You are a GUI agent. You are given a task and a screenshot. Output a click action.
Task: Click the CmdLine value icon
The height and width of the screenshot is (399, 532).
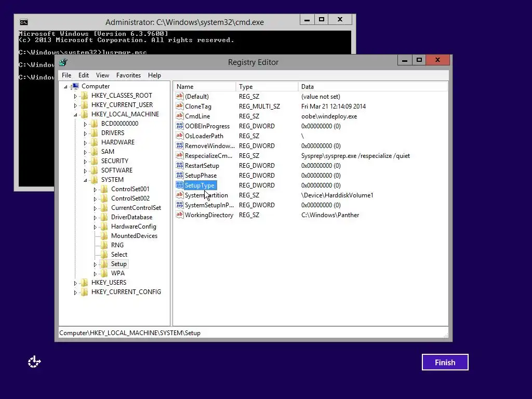pyautogui.click(x=179, y=116)
